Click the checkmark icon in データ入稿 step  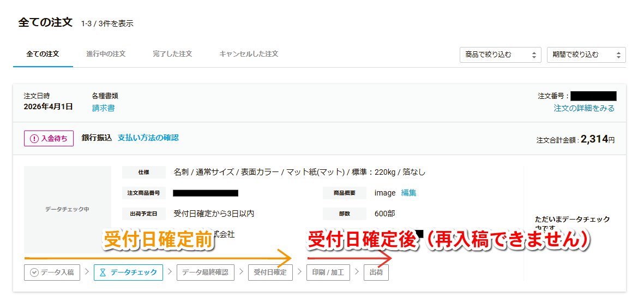pyautogui.click(x=34, y=273)
